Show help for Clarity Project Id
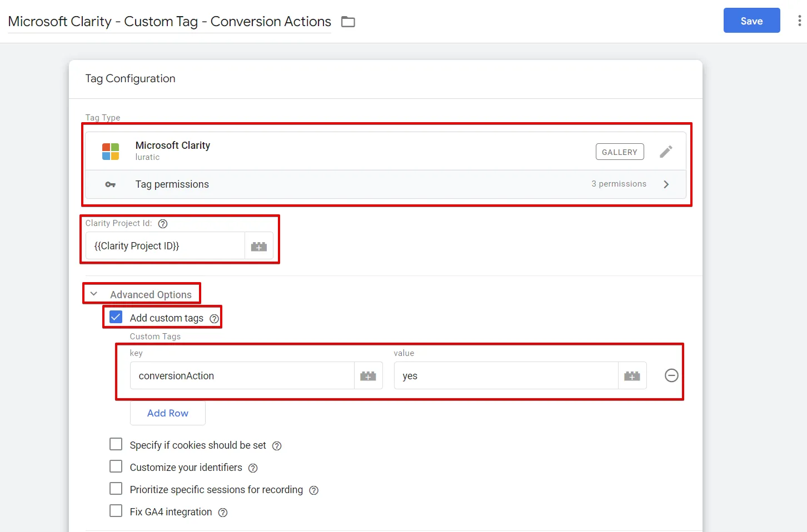807x532 pixels. [163, 224]
